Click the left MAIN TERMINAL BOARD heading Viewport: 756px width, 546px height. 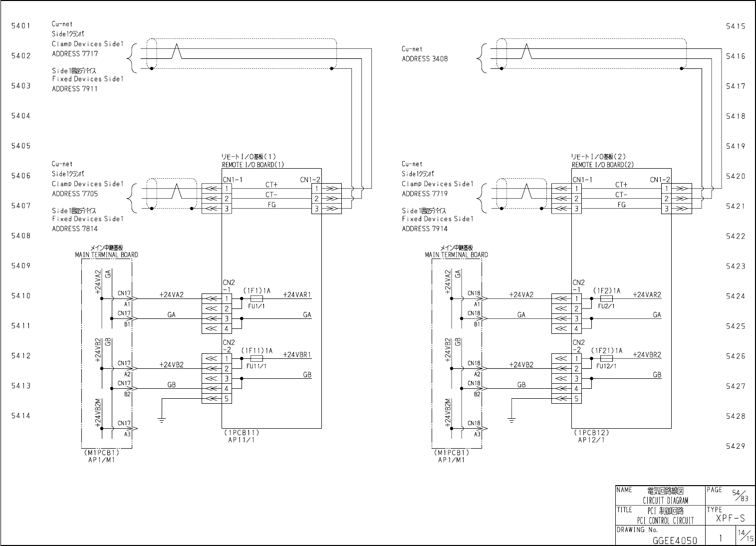(107, 255)
